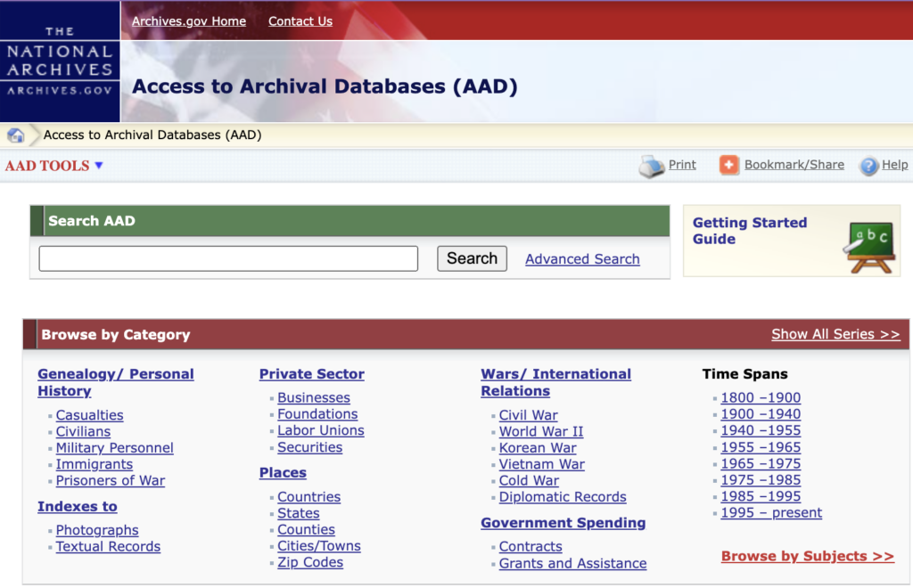Browse by Countries
Viewport: 913px width, 588px height.
click(309, 497)
